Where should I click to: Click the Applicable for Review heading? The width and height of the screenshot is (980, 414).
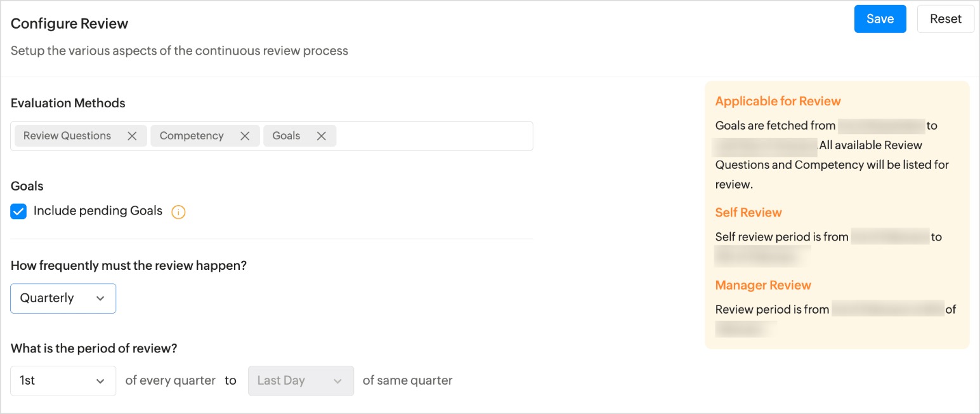(778, 101)
